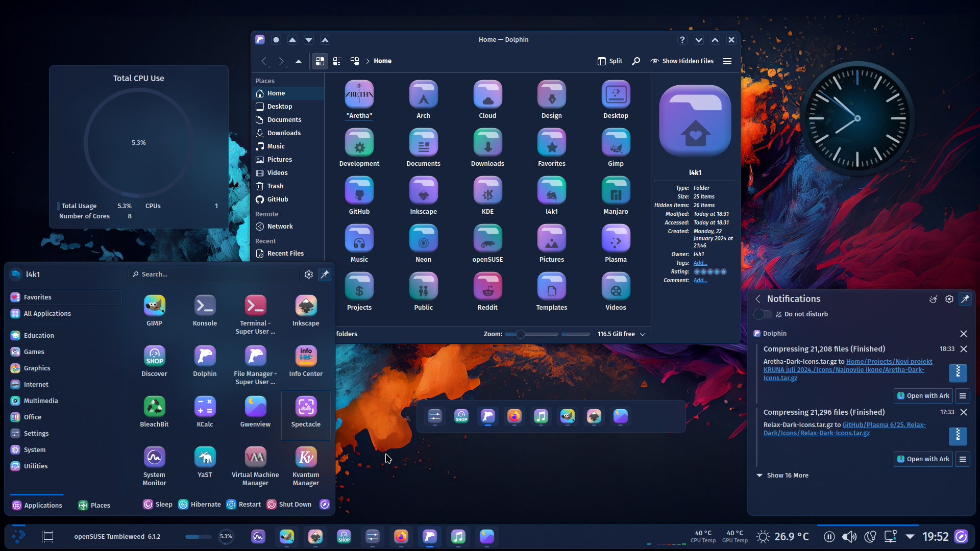Image resolution: width=980 pixels, height=551 pixels.
Task: Click the Dolphin search magnifier icon
Action: (x=636, y=61)
